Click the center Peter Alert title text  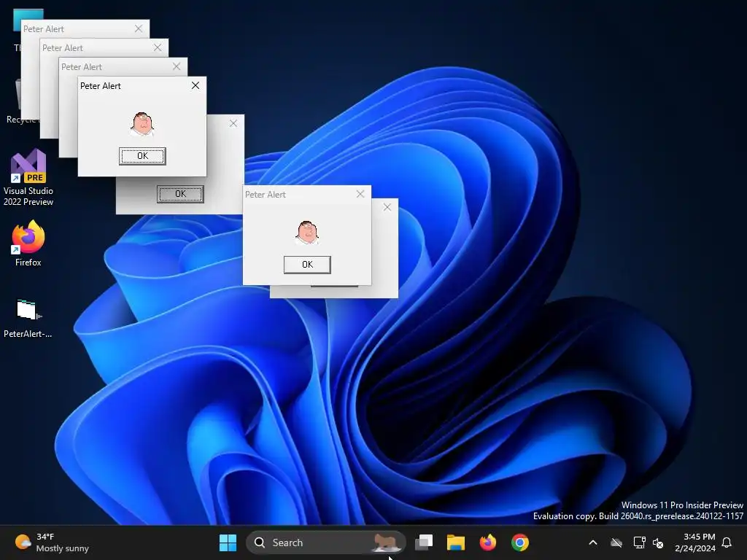(266, 194)
